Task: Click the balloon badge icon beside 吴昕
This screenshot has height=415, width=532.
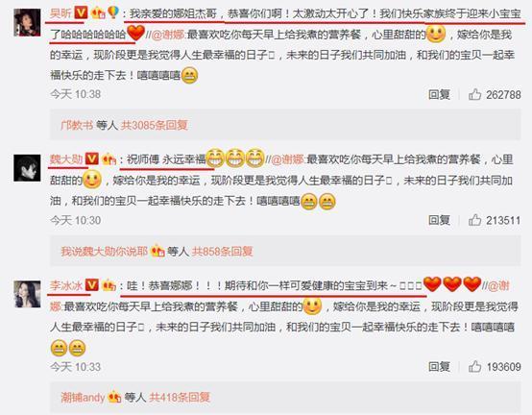Action: click(113, 12)
